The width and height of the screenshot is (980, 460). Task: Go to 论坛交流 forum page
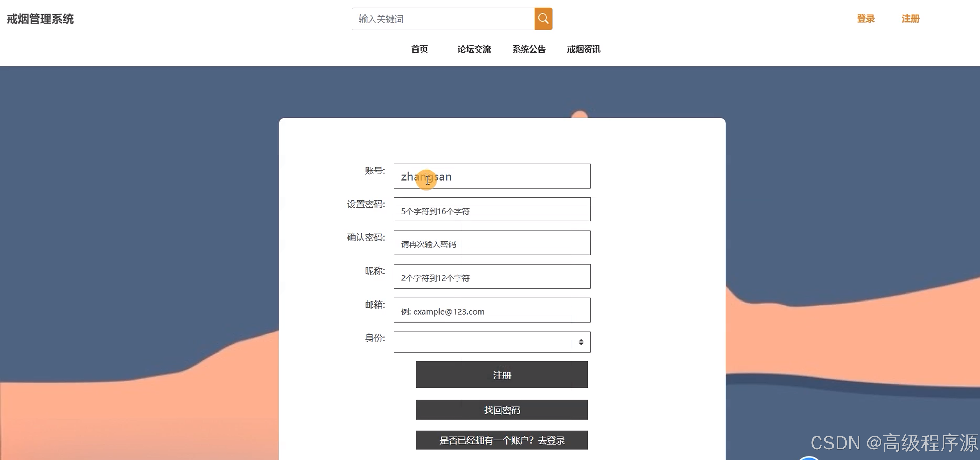[474, 49]
